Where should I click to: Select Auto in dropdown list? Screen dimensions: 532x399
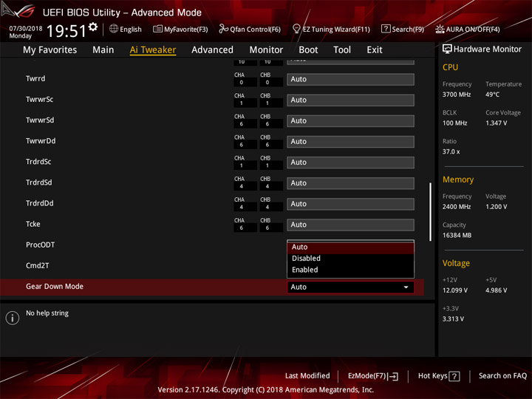(x=350, y=248)
